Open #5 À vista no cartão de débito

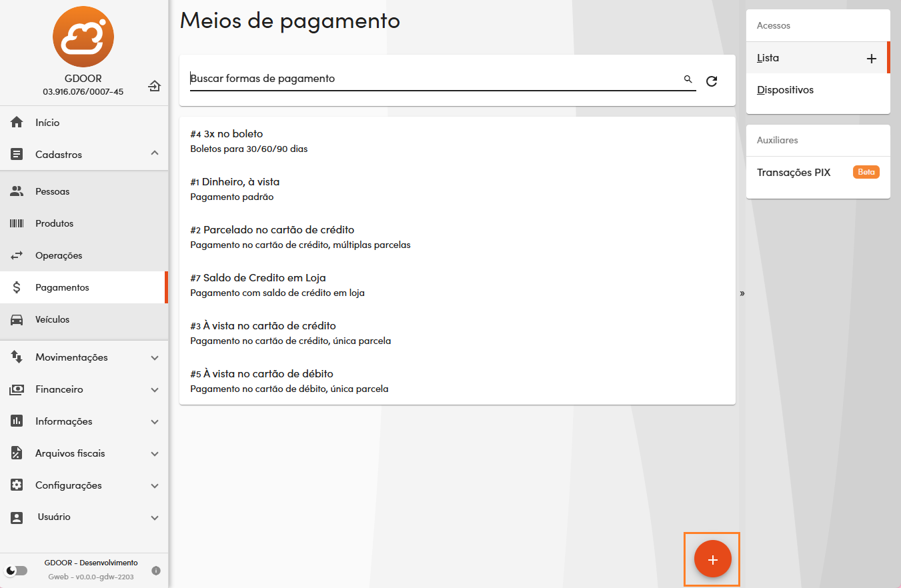tap(458, 381)
